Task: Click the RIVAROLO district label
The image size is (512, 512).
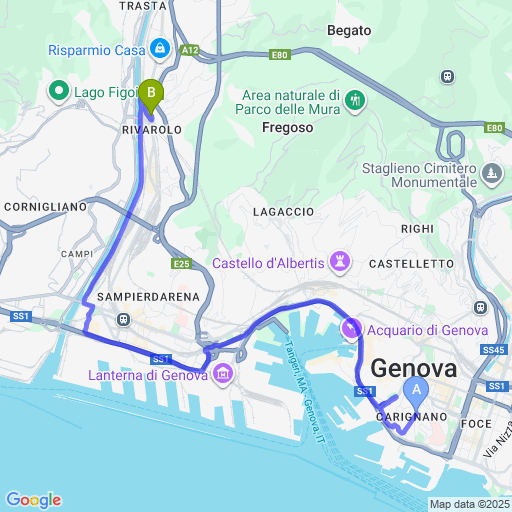Action: [x=152, y=130]
